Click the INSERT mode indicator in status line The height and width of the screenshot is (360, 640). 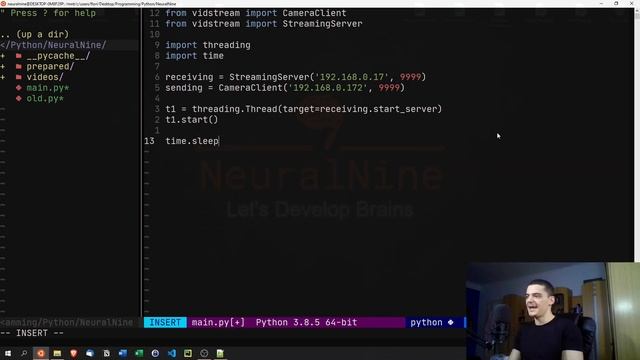pos(165,322)
